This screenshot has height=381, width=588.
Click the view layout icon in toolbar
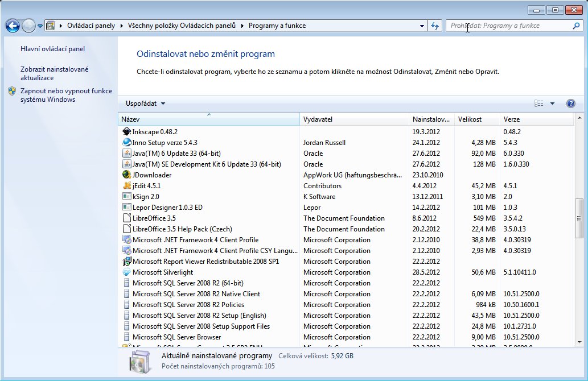click(x=539, y=103)
